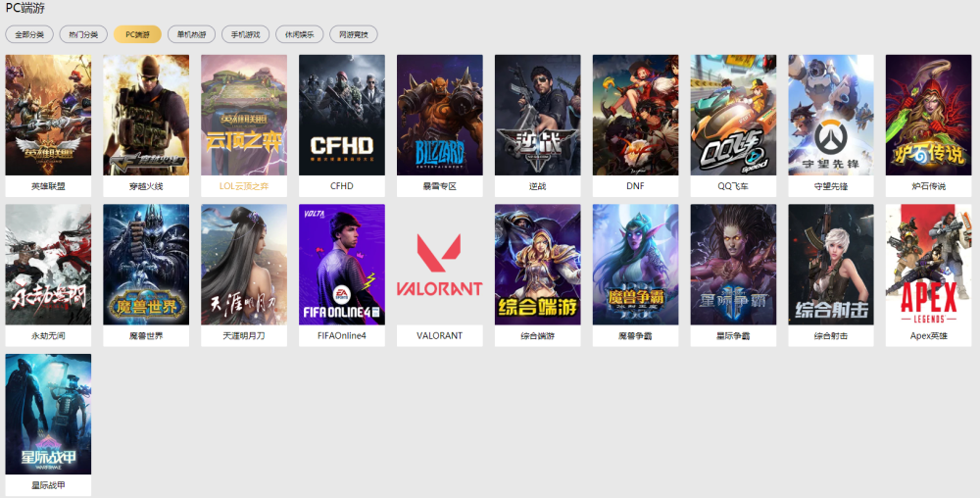Click the FIFAOnline4 caption text

342,335
